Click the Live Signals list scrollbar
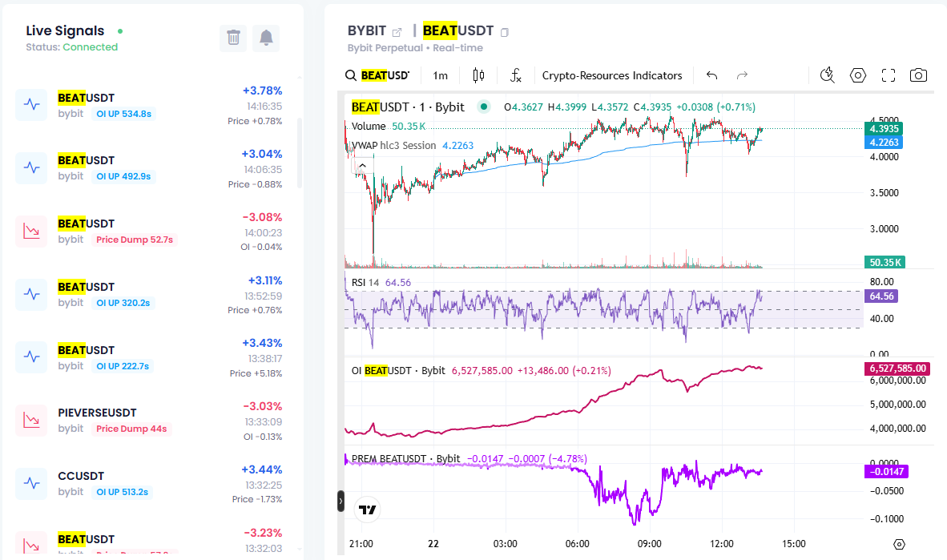The height and width of the screenshot is (560, 947). point(300,152)
